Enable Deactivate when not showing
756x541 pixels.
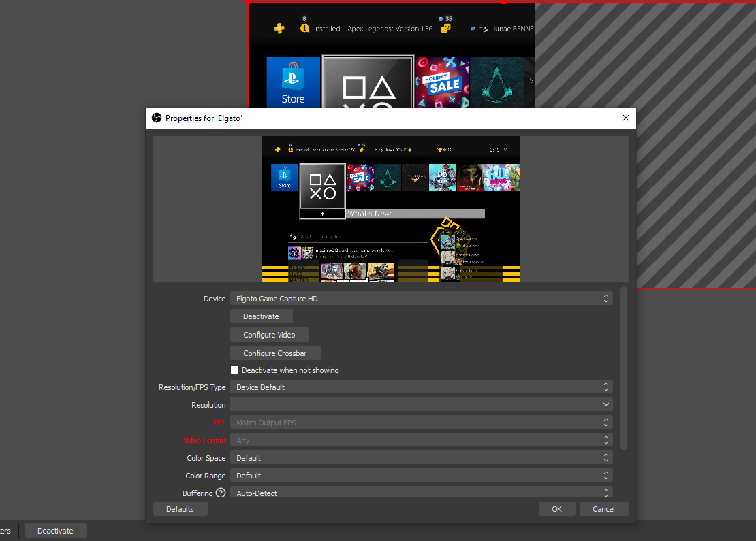coord(234,370)
